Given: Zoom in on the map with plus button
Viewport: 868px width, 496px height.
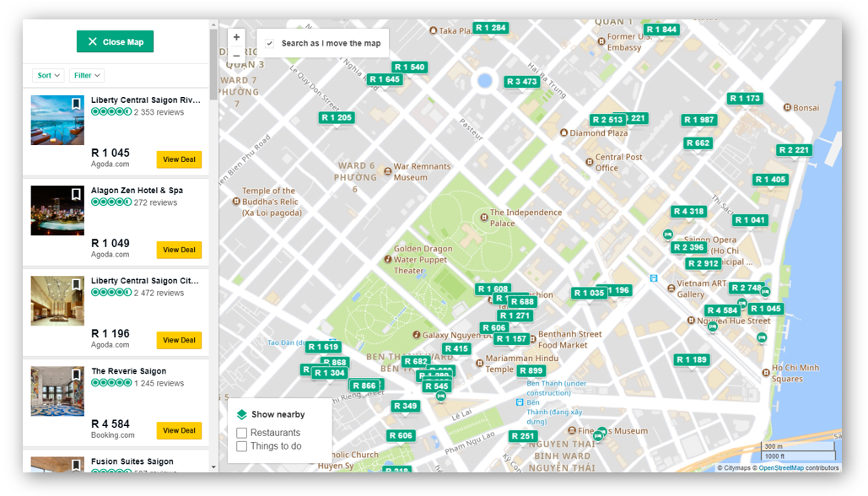Looking at the screenshot, I should [x=236, y=37].
